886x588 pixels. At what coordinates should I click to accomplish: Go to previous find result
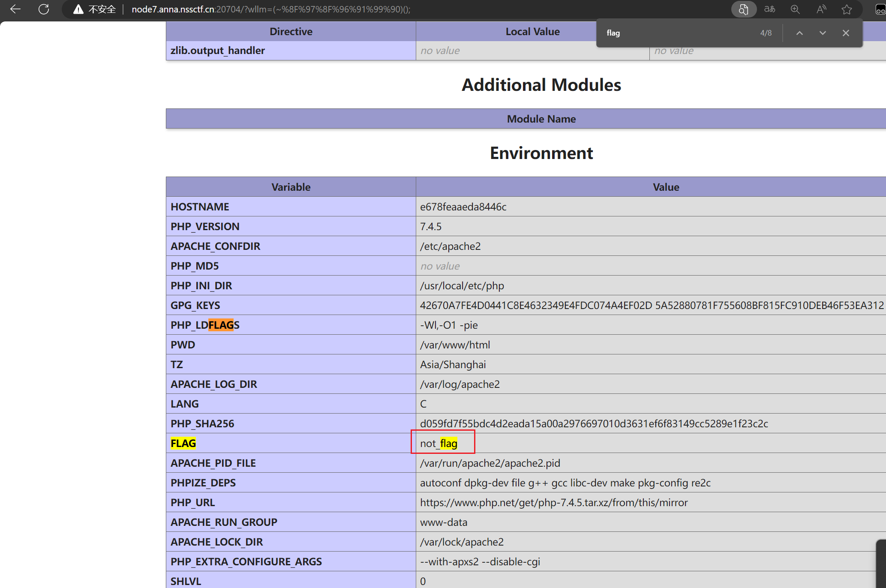click(x=799, y=33)
